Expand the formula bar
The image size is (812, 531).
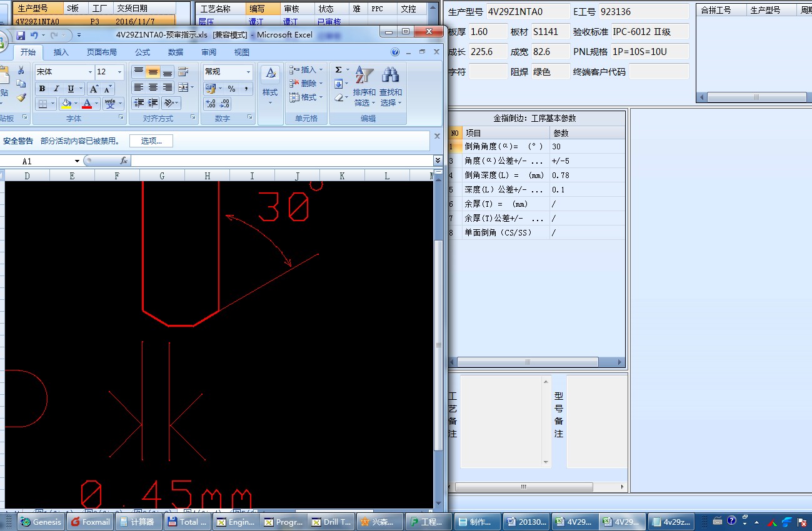pos(438,161)
